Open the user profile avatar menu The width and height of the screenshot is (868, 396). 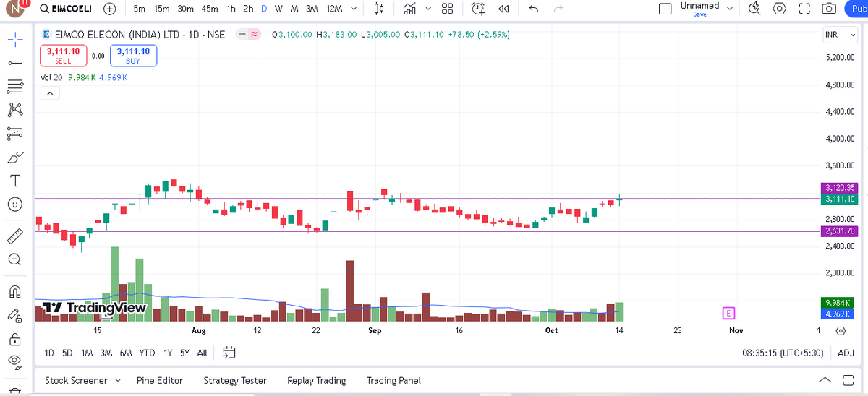tap(15, 9)
